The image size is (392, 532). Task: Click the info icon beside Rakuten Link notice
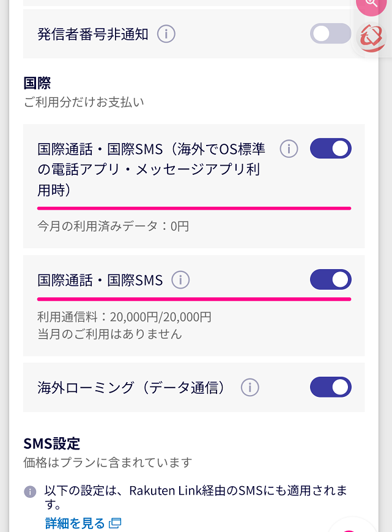click(x=30, y=492)
